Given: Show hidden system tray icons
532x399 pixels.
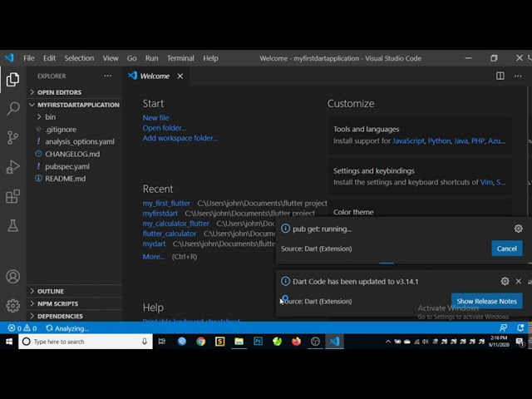Looking at the screenshot, I should click(x=388, y=342).
